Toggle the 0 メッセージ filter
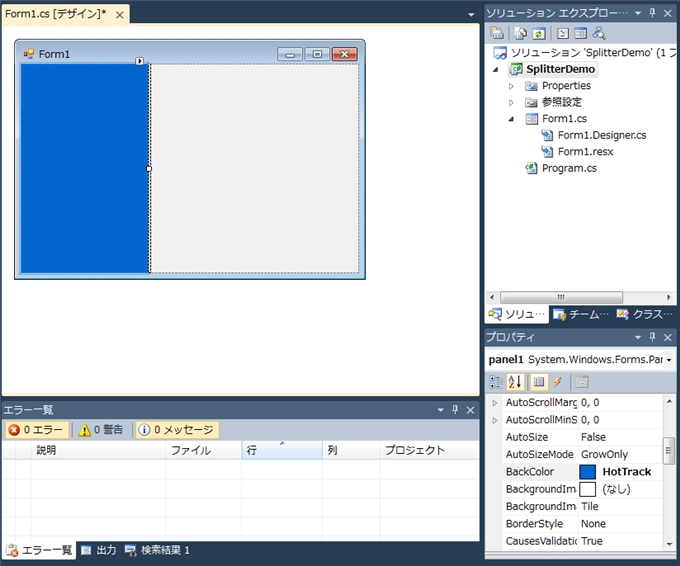Viewport: 680px width, 566px height. pos(177,430)
